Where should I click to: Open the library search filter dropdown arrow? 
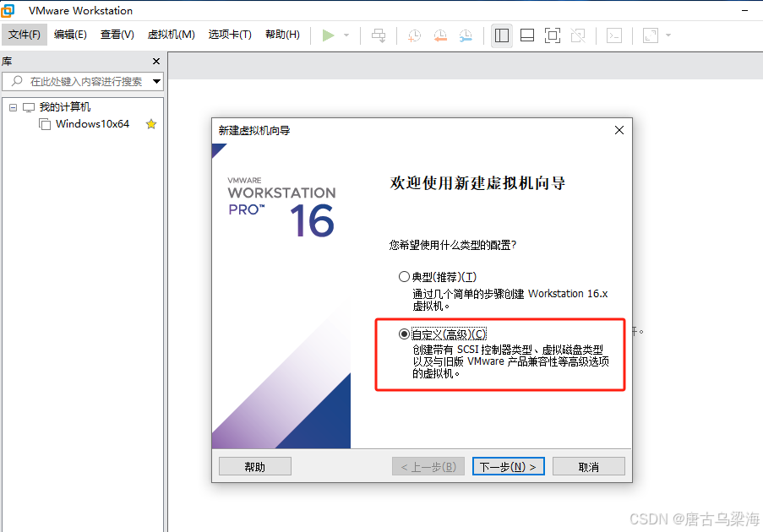pos(156,81)
